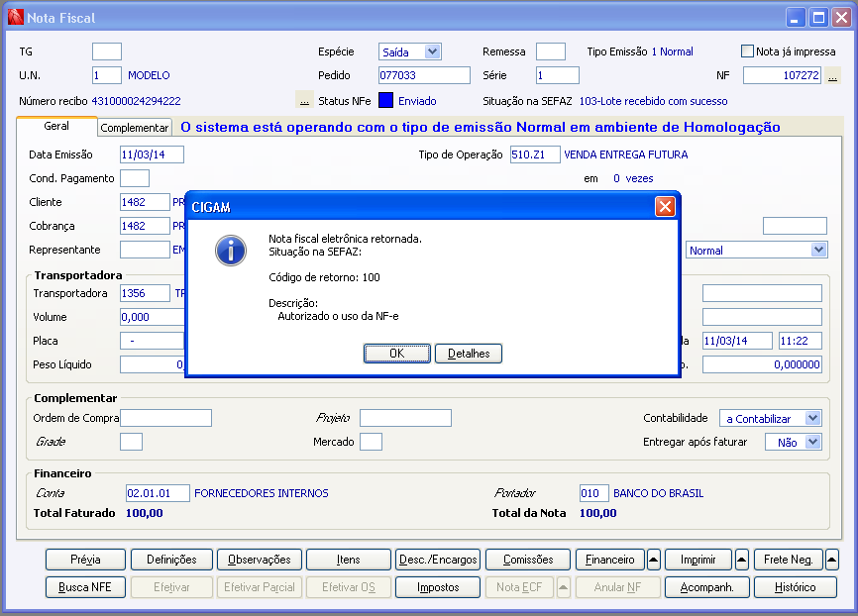Viewport: 858px width, 616px height.
Task: Click the Conta field 02.01.01
Action: [158, 493]
